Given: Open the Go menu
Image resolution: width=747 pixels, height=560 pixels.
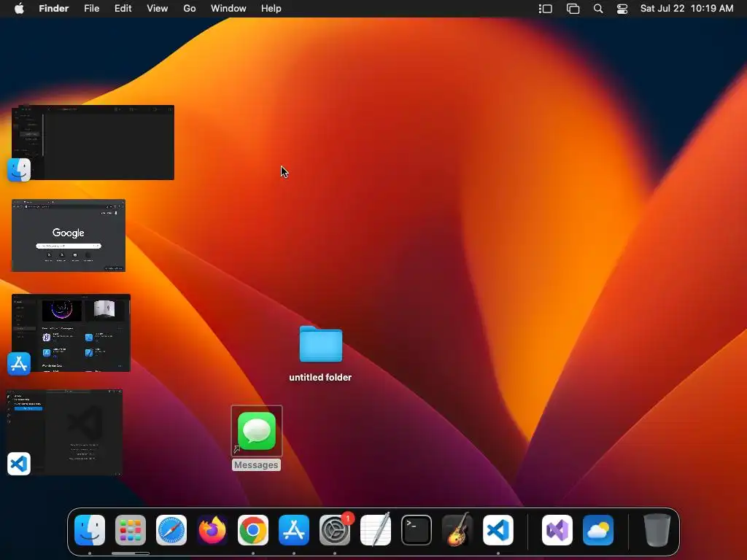Looking at the screenshot, I should [x=190, y=9].
